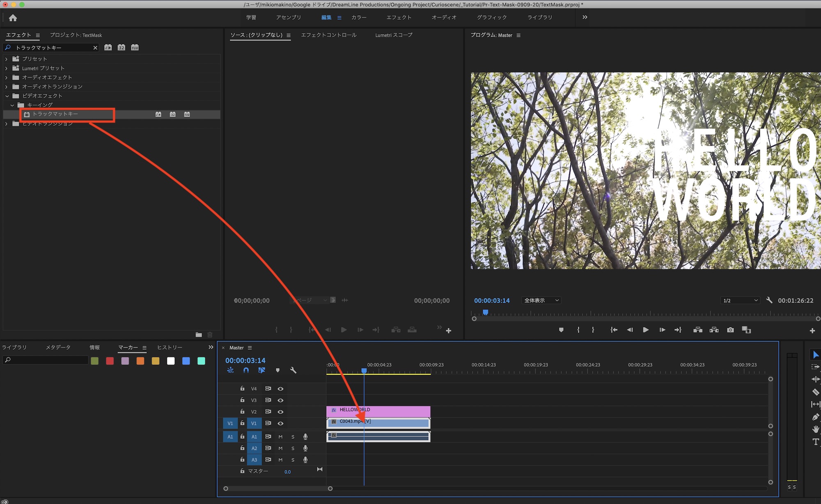
Task: Mute the A1 audio track
Action: pos(280,437)
